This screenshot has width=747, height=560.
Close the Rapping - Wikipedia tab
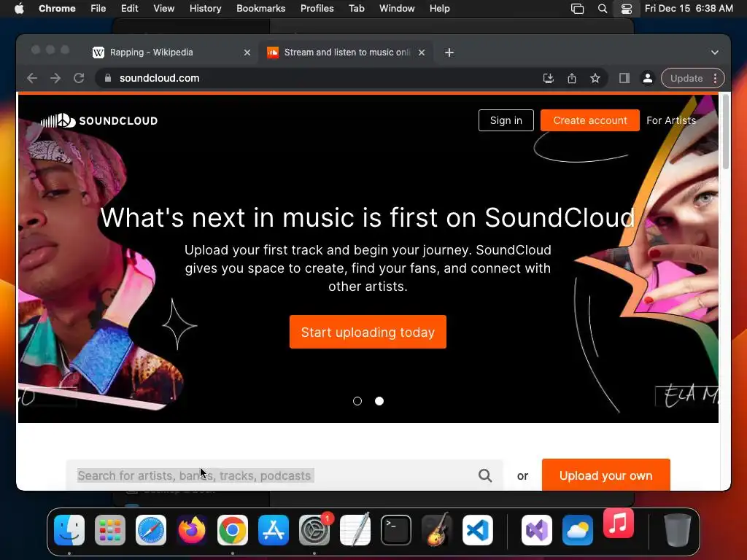(x=247, y=52)
